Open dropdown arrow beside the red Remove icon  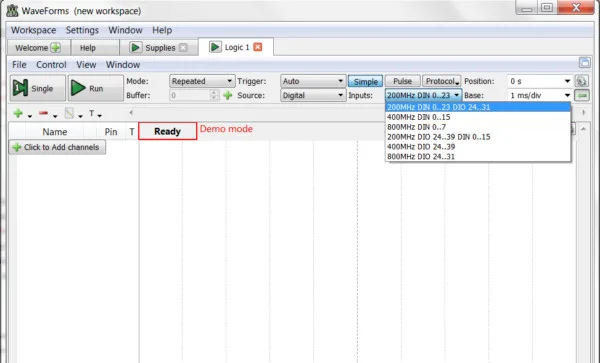point(55,116)
